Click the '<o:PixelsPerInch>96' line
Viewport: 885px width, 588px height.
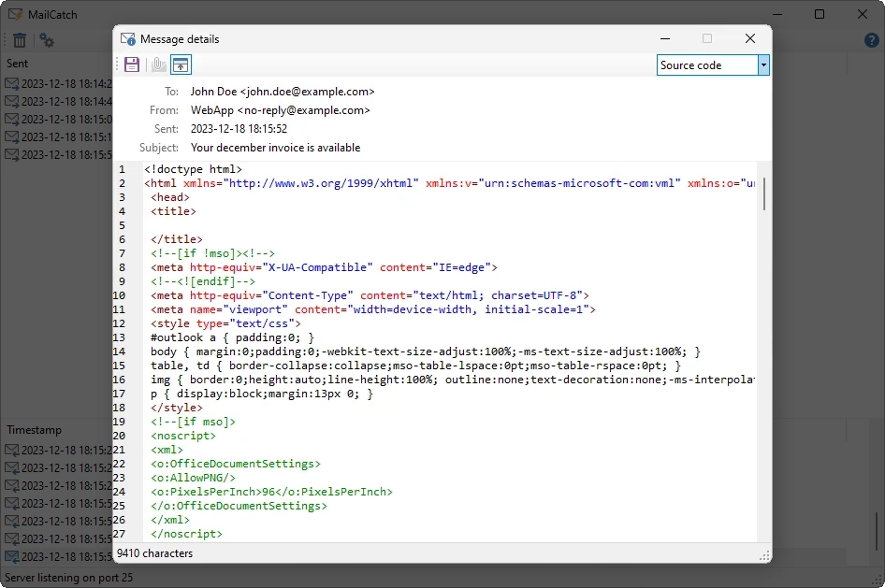point(271,492)
